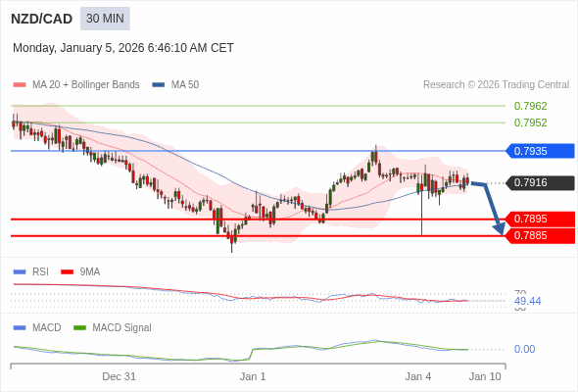Click the 'Dec 31' time axis label
Viewport: 578px width, 392px height.
pos(120,376)
